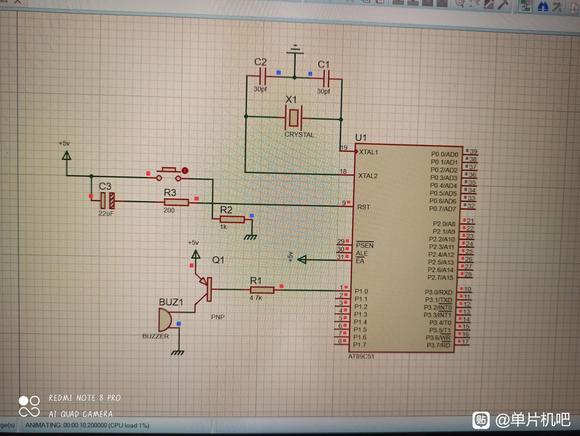The width and height of the screenshot is (580, 436).
Task: Select the Q1 PNP transistor
Action: (x=206, y=289)
